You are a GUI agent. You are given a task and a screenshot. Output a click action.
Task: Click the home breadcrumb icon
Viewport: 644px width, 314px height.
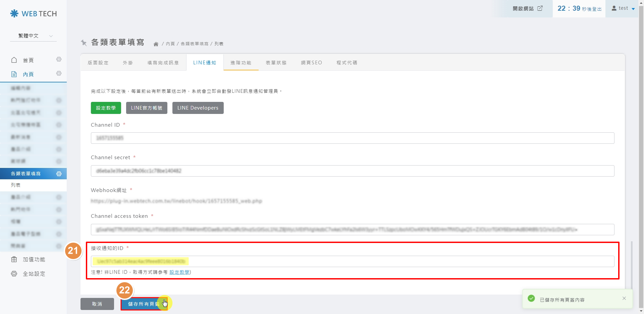[156, 44]
